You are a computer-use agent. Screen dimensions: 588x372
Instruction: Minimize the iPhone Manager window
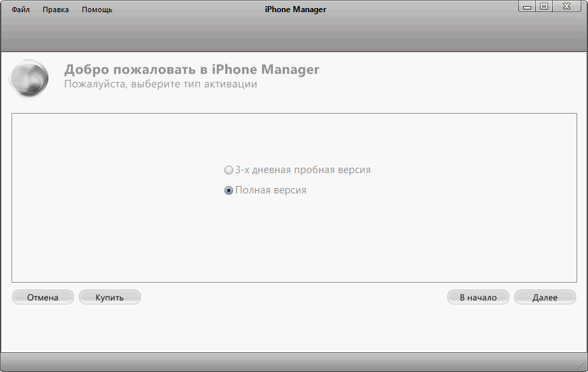pyautogui.click(x=527, y=7)
